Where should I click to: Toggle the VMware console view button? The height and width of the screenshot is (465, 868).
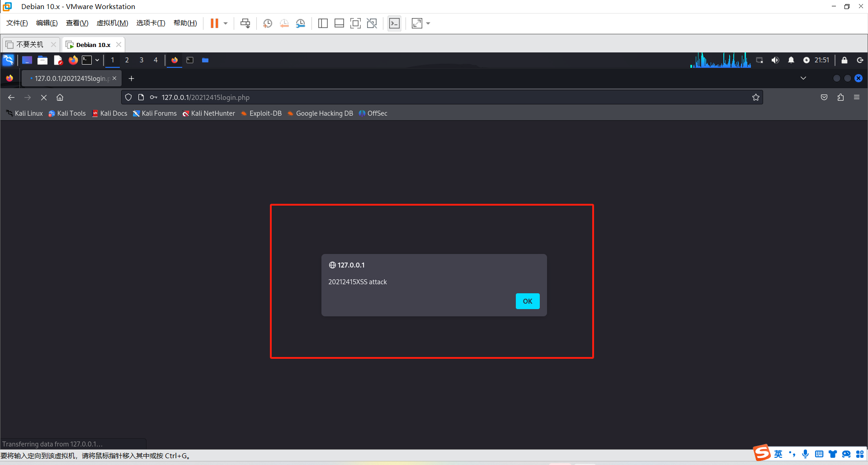pyautogui.click(x=394, y=23)
